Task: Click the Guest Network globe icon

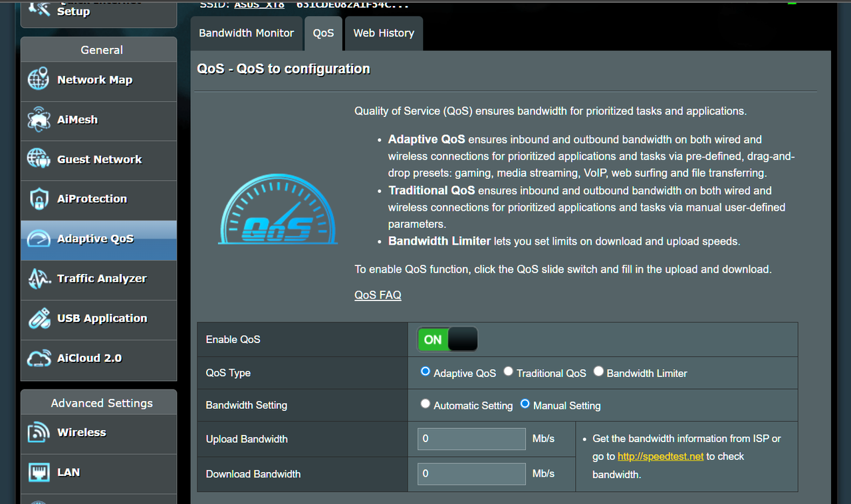Action: pyautogui.click(x=39, y=160)
